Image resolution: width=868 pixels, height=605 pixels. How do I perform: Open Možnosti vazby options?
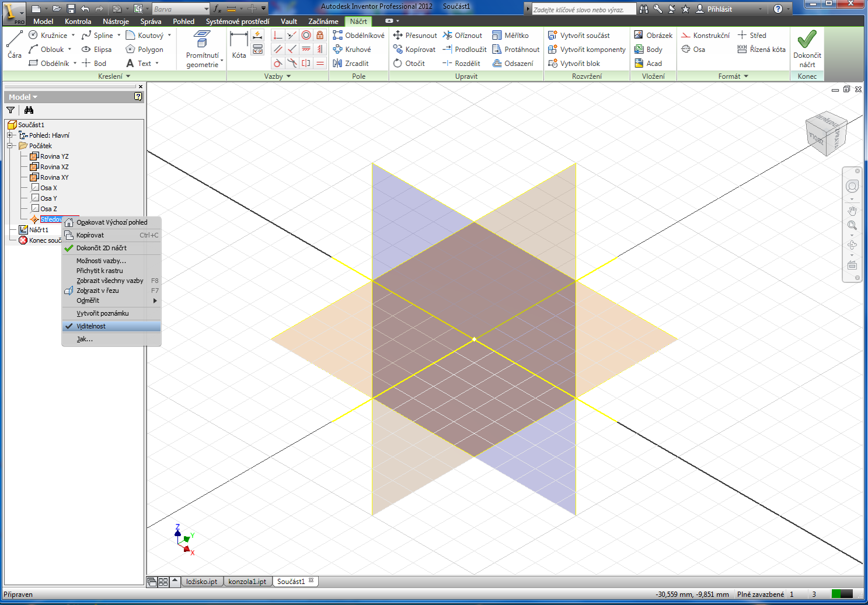click(x=111, y=261)
